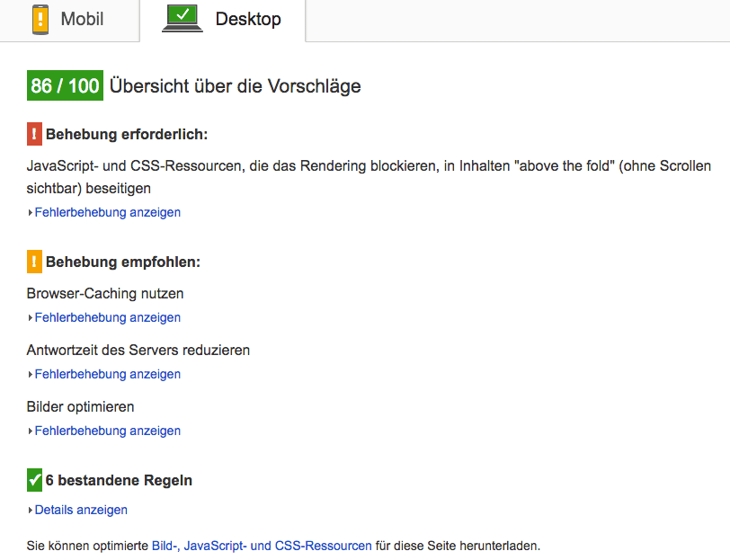Screen dimensions: 730x560
Task: Expand the triangle next to Details anzeigen
Action: coord(31,511)
